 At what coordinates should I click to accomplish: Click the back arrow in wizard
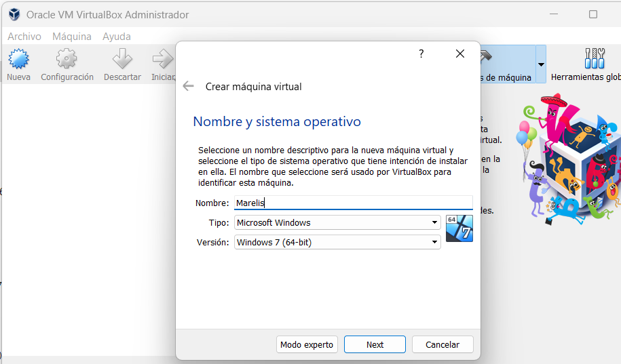[x=189, y=86]
